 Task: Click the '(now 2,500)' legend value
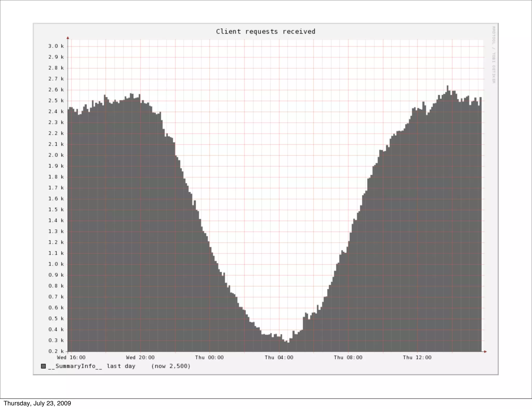click(x=171, y=366)
